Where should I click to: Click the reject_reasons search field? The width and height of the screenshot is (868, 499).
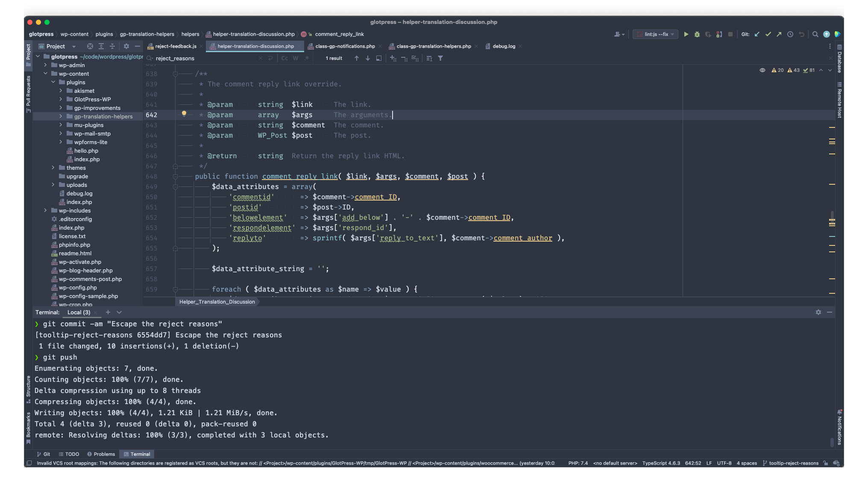(205, 58)
